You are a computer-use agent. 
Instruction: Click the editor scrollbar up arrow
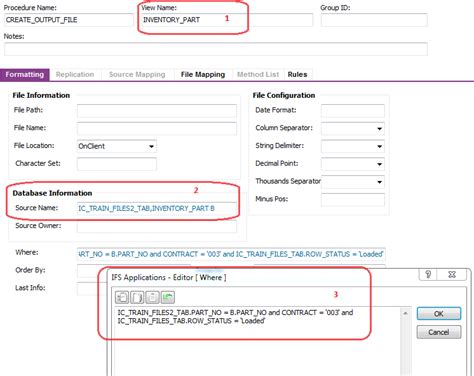[405, 313]
